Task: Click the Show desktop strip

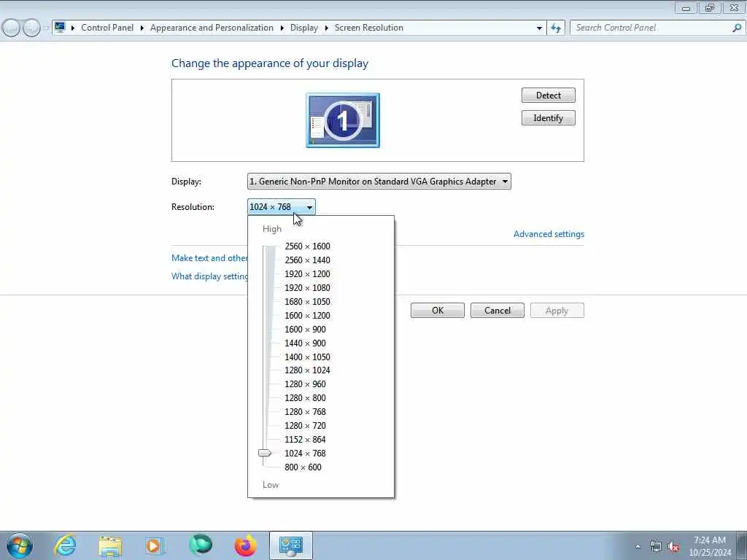Action: [742, 545]
